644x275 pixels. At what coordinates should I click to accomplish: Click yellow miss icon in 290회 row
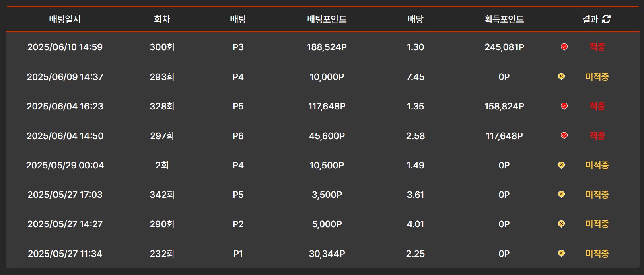561,224
